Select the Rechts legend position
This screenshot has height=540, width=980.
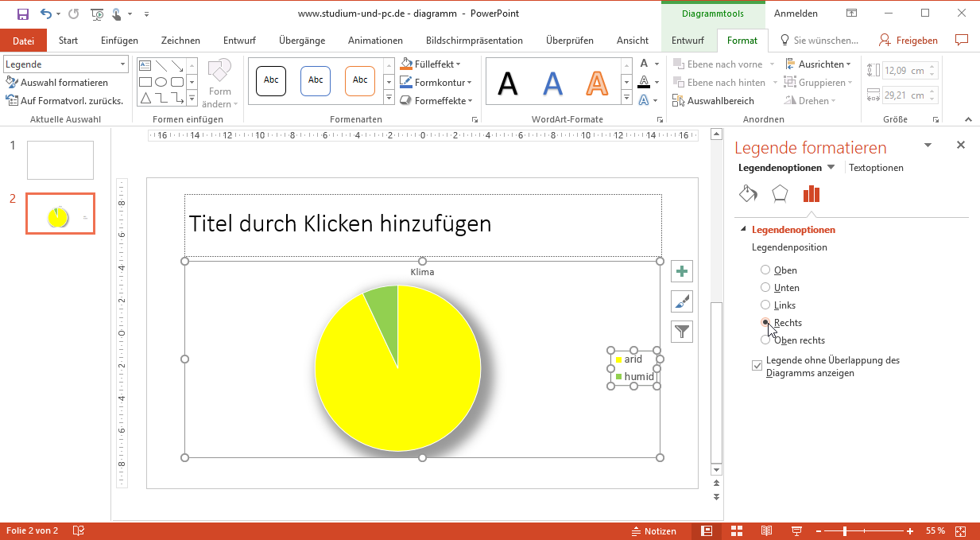coord(765,323)
